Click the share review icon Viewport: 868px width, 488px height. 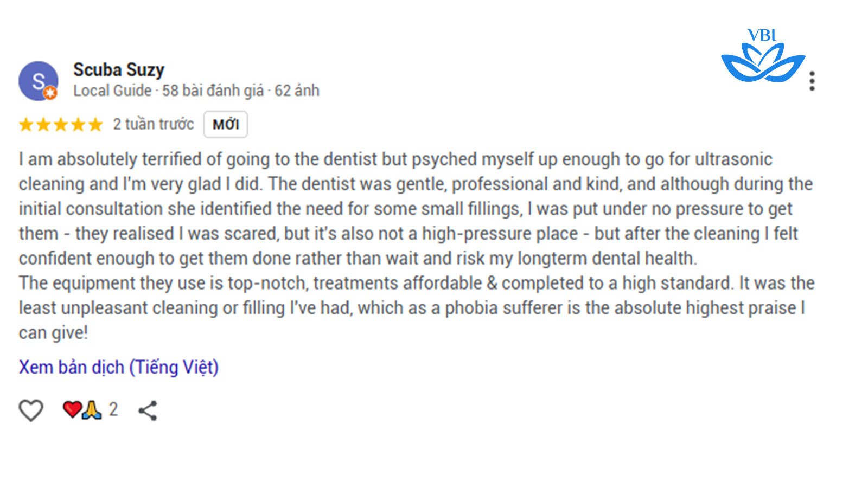click(148, 410)
